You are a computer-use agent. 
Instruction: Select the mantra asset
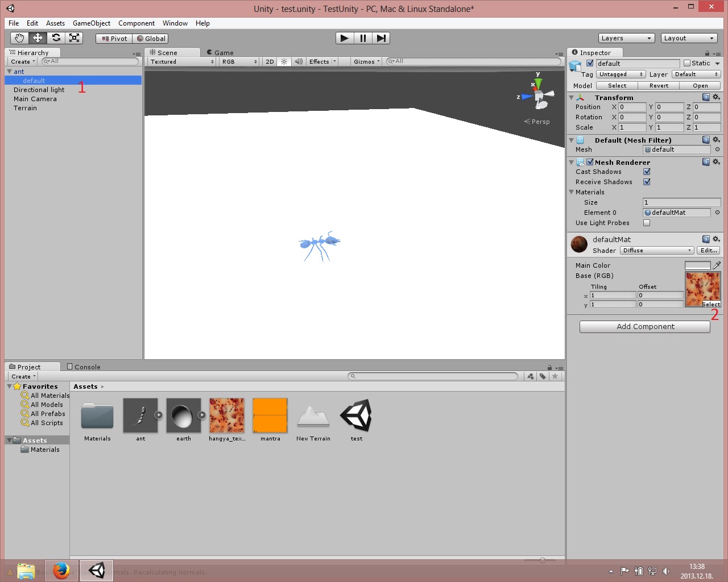(270, 419)
